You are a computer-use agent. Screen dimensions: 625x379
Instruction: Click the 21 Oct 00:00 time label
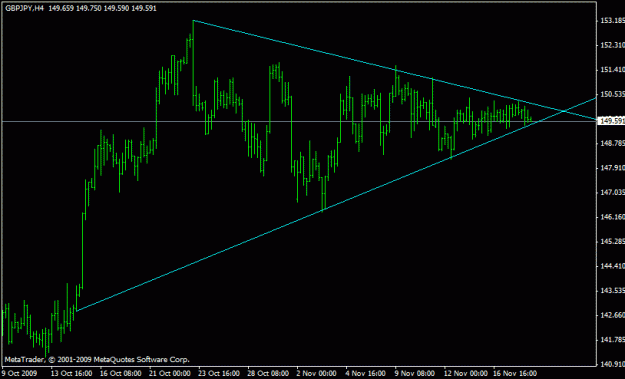pyautogui.click(x=170, y=373)
